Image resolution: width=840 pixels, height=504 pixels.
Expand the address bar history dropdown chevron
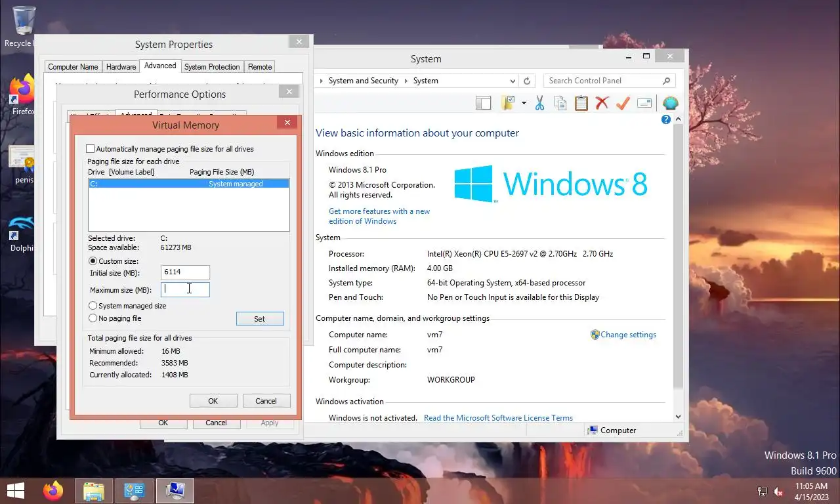513,81
